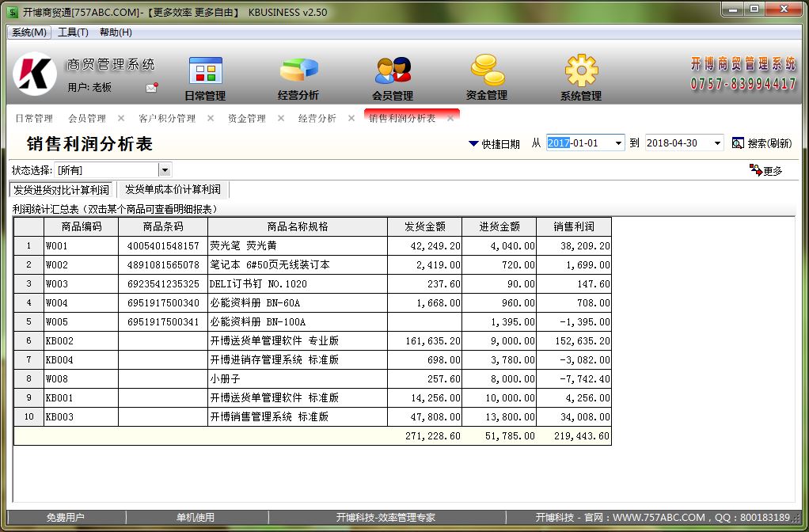Click status bar 免费用户 entry
The height and width of the screenshot is (532, 809).
click(x=65, y=518)
